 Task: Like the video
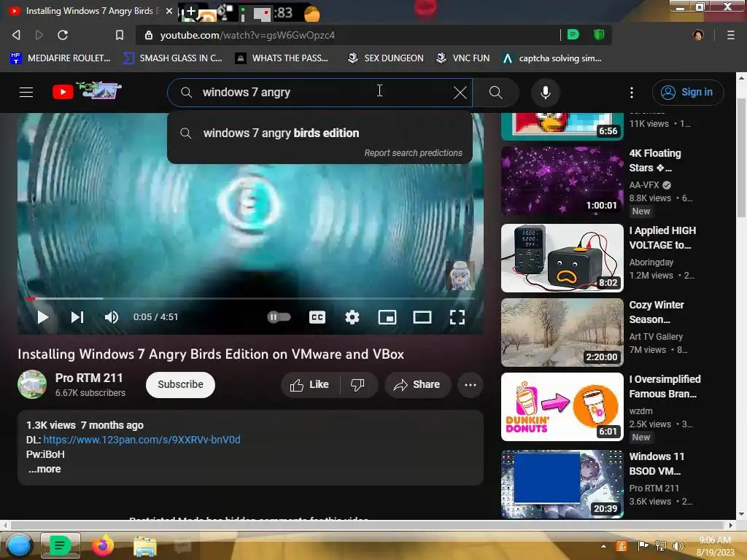click(309, 385)
